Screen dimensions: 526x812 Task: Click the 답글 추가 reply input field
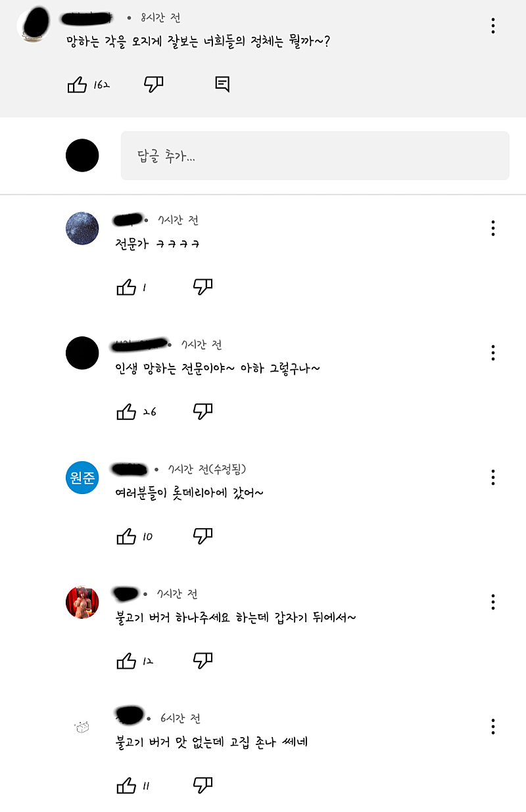315,156
